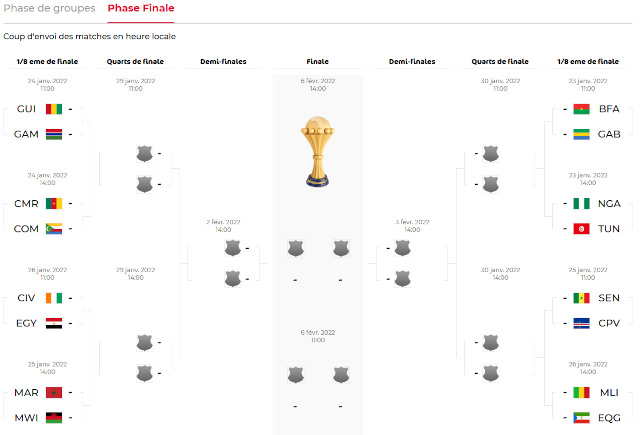Click the Comoros flag icon
This screenshot has height=435, width=640.
click(x=53, y=228)
